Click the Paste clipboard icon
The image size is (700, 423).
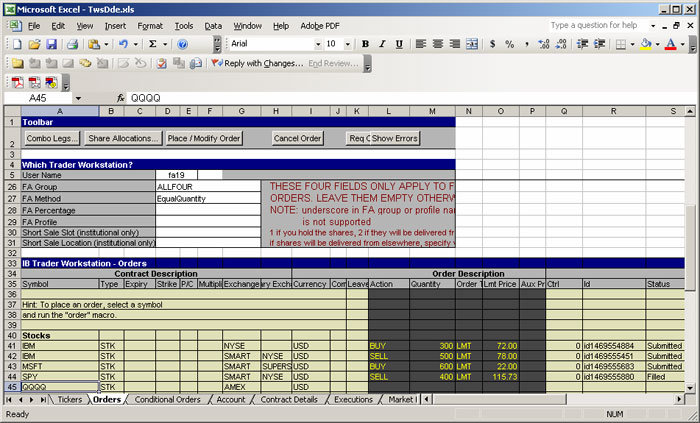point(94,44)
